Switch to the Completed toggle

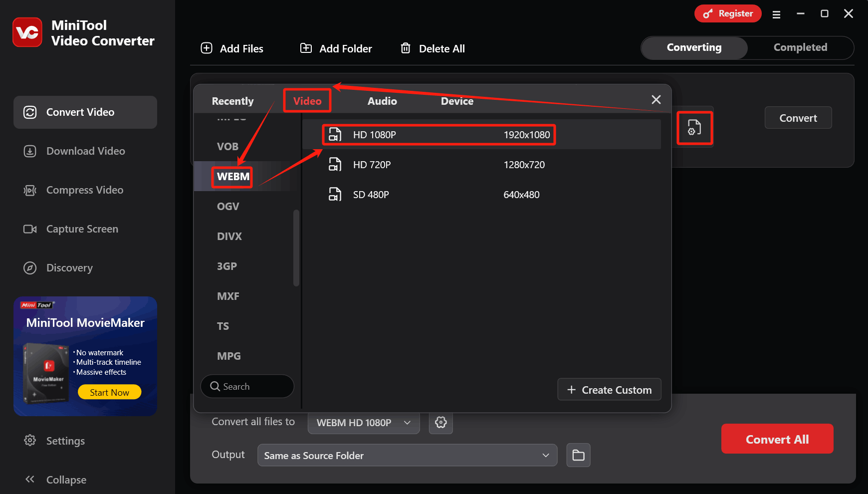coord(800,47)
